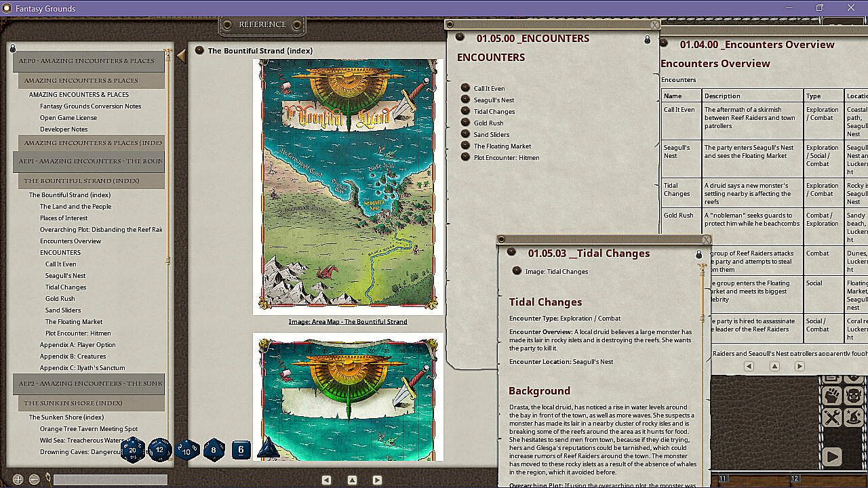Expand The Sunken Shore (Index) section

click(x=73, y=403)
